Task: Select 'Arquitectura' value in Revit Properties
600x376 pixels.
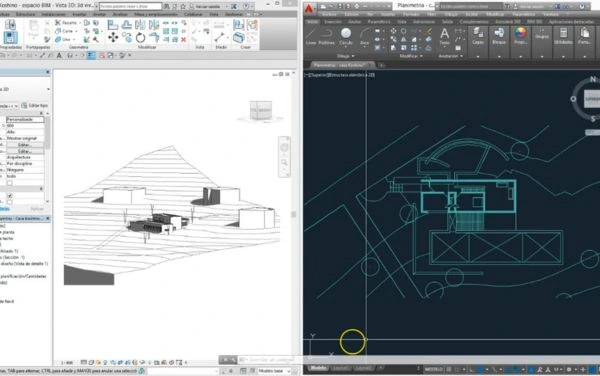Action: click(x=25, y=157)
